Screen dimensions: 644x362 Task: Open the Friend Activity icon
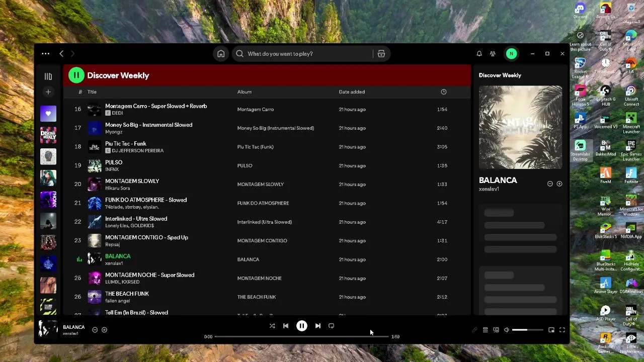[x=493, y=54]
